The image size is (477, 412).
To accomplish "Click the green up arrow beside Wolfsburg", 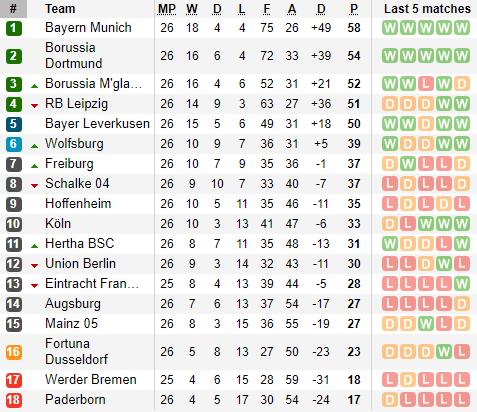I will (x=34, y=146).
